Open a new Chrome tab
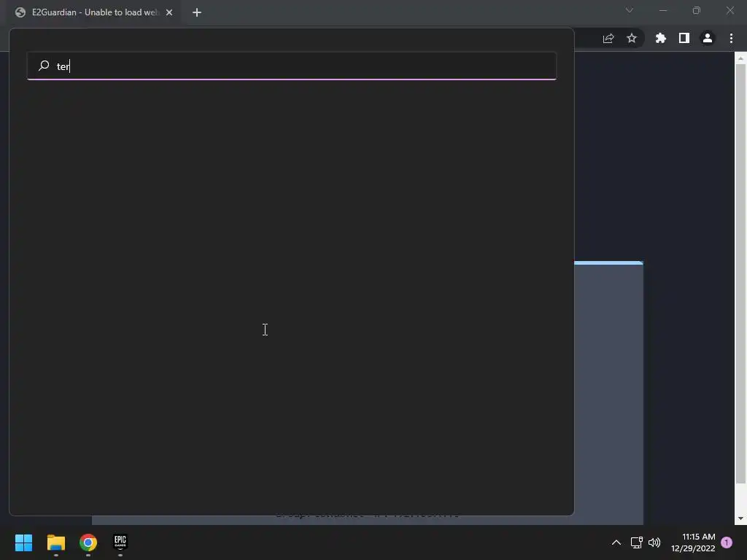Screen dimensions: 747x560 click(x=197, y=12)
